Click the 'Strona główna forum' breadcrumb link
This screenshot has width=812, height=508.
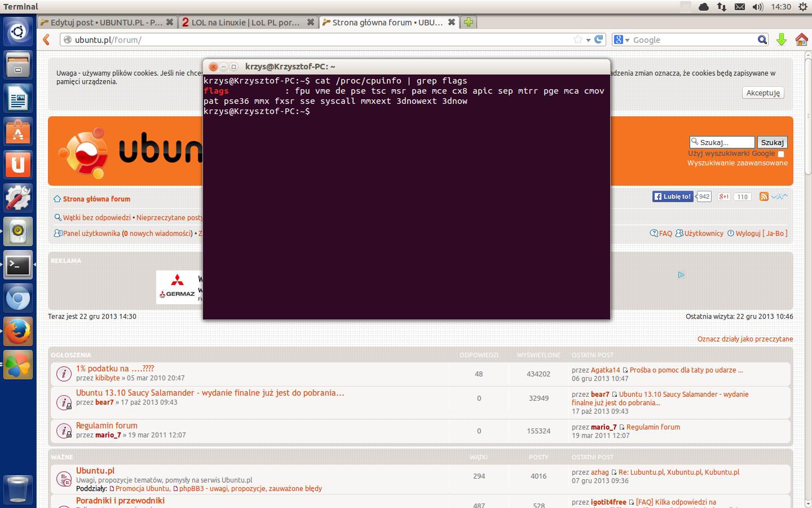[96, 199]
